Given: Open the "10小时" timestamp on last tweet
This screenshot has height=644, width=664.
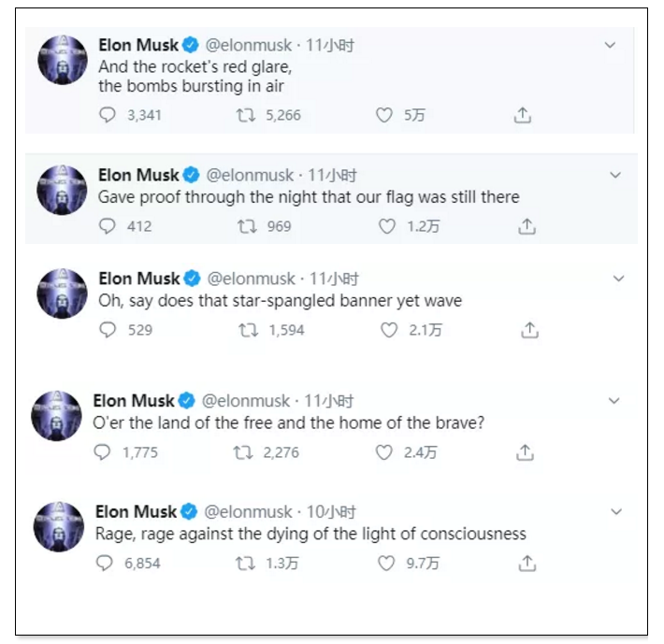Looking at the screenshot, I should (331, 512).
